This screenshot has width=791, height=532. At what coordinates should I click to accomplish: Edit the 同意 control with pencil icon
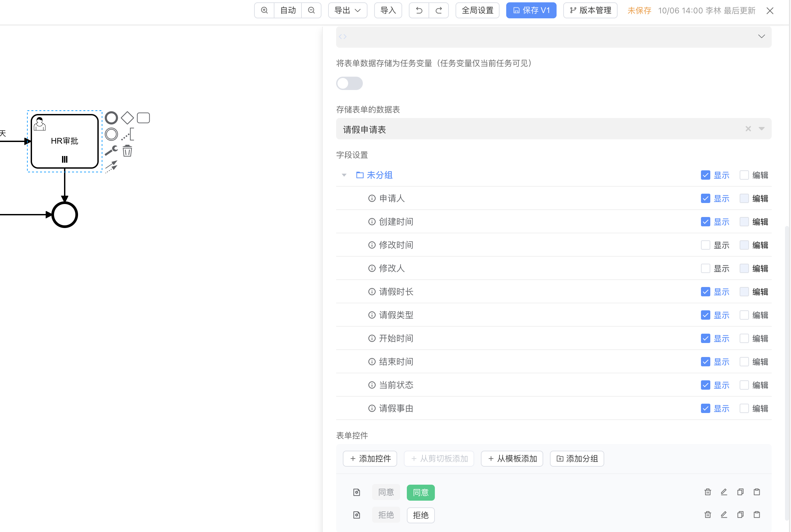(724, 492)
